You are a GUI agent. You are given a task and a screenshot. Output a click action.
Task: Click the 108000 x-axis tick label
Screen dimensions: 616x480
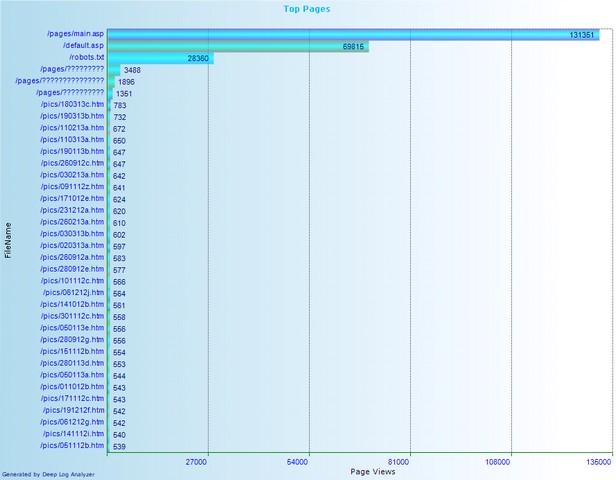pos(499,462)
